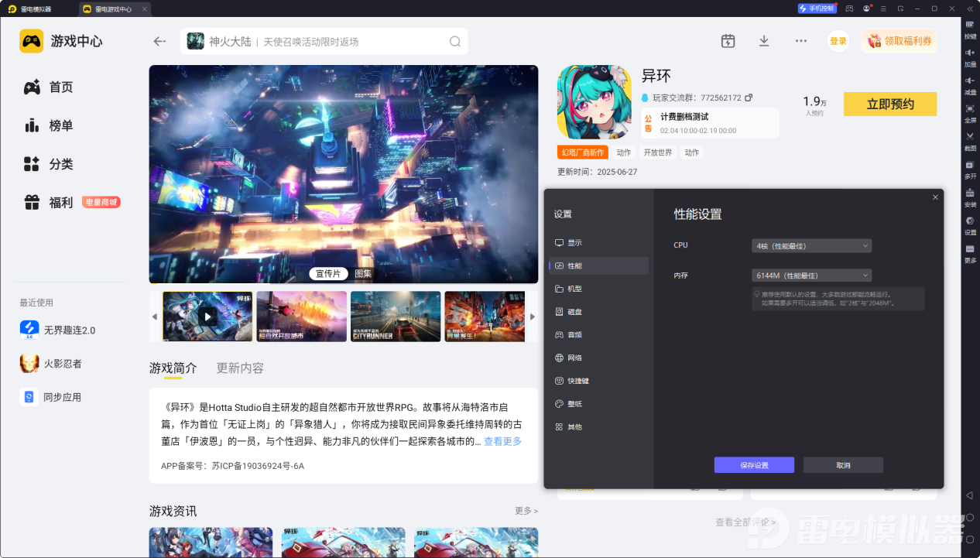Select 其他 in settings sidebar
The width and height of the screenshot is (980, 558).
click(x=599, y=427)
